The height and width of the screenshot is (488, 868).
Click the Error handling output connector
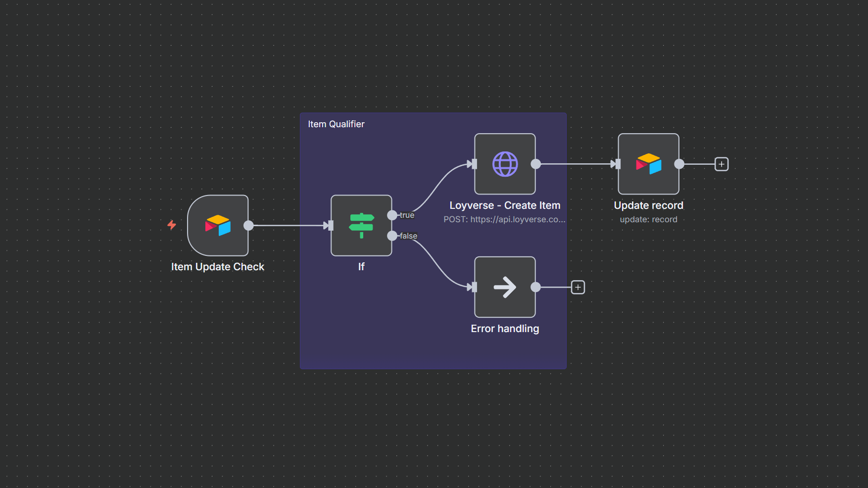pyautogui.click(x=535, y=287)
